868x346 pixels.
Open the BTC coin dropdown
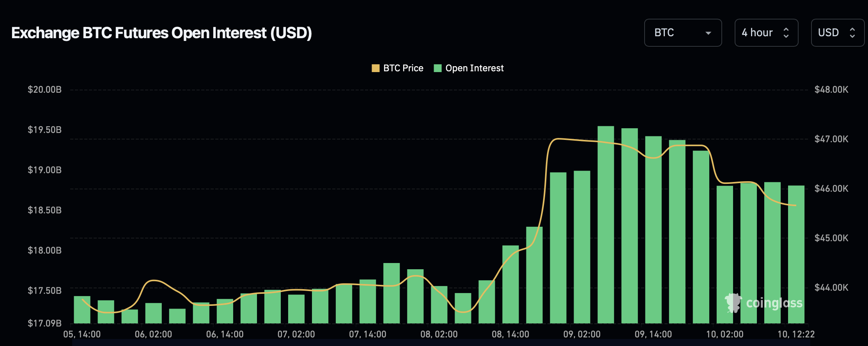pos(682,33)
